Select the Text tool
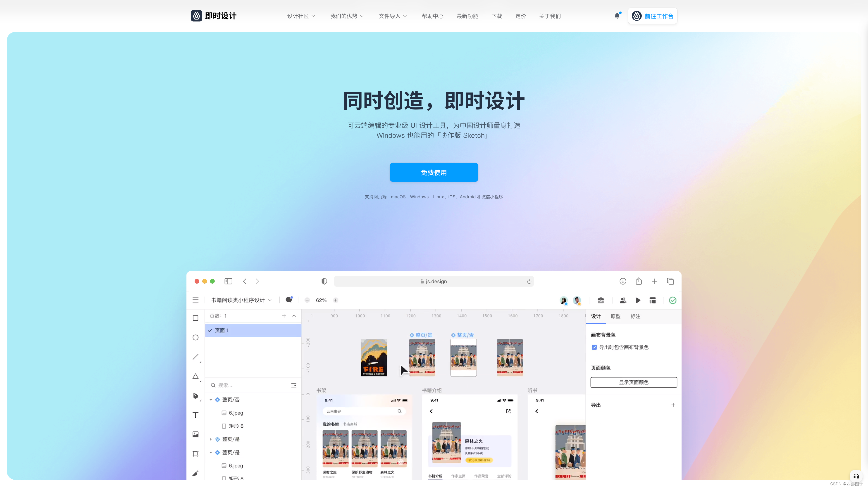868x488 pixels. coord(196,415)
